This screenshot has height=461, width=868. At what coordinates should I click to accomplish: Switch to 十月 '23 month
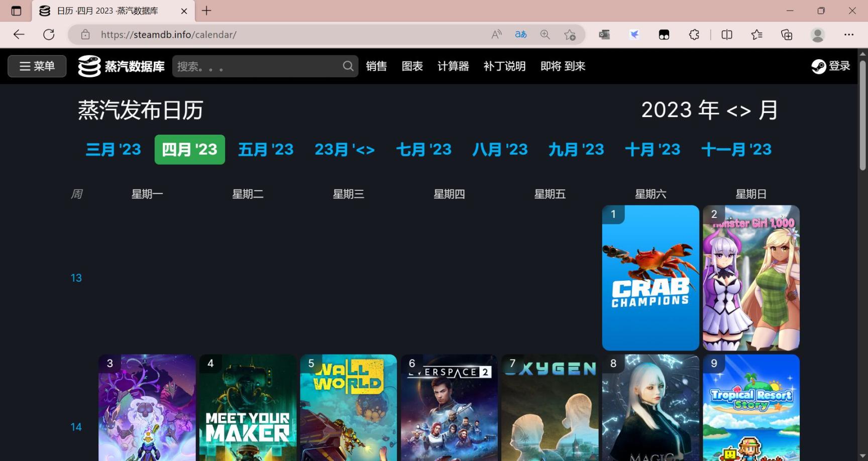pyautogui.click(x=653, y=150)
